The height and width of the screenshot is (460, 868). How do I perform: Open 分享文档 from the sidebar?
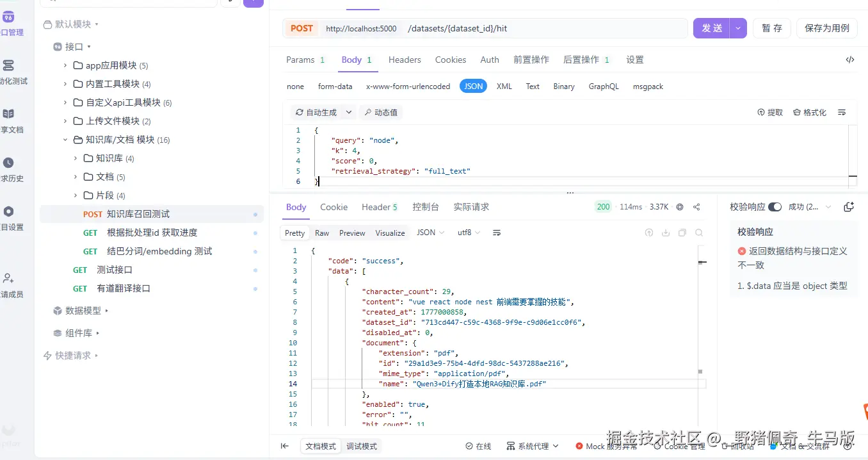click(x=9, y=113)
